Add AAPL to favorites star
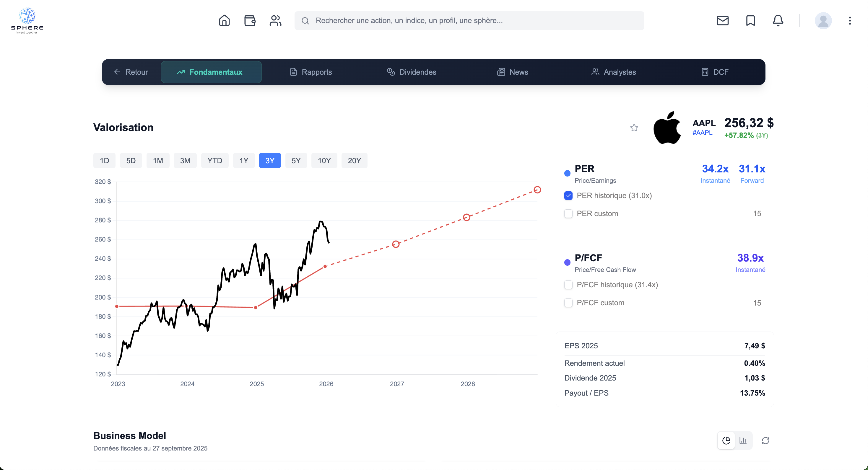Viewport: 868px width, 470px height. [x=634, y=128]
